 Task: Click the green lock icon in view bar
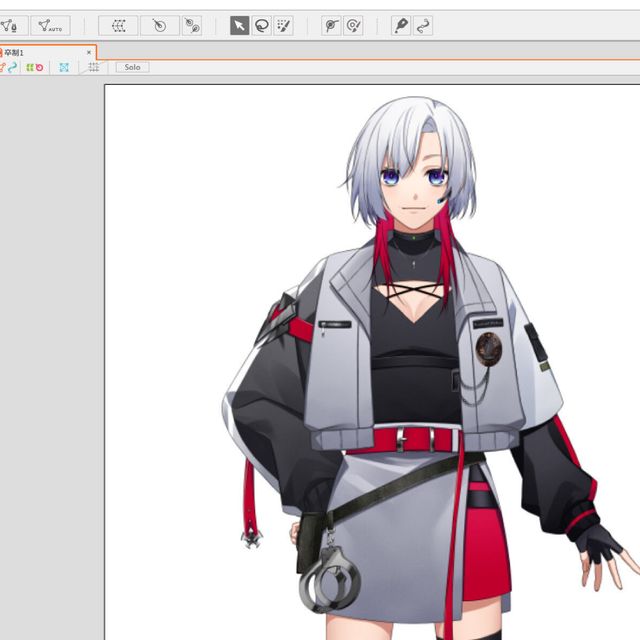[x=30, y=67]
